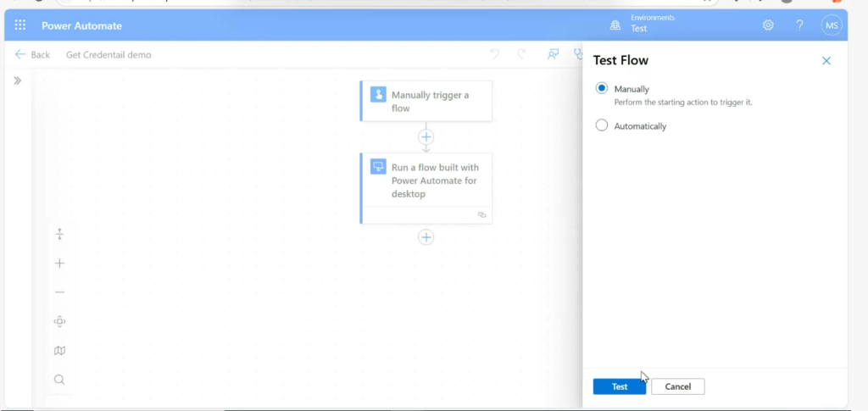
Task: Expand the left side panel chevrons
Action: 17,81
